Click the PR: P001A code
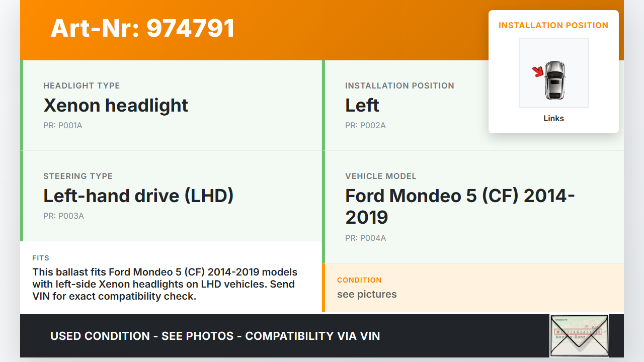Image resolution: width=644 pixels, height=362 pixels. point(62,126)
